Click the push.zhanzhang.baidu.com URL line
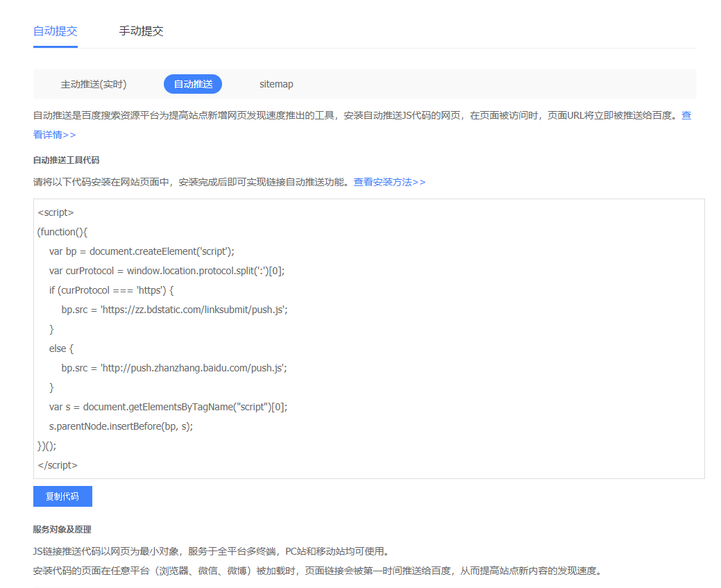The width and height of the screenshot is (721, 588). point(174,368)
